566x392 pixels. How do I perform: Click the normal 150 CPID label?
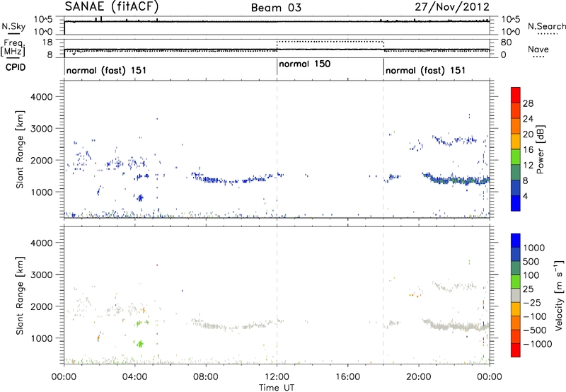pos(305,64)
